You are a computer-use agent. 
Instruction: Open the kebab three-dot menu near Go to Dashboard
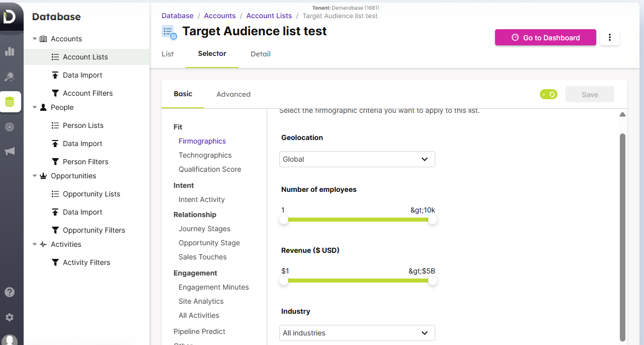[609, 37]
